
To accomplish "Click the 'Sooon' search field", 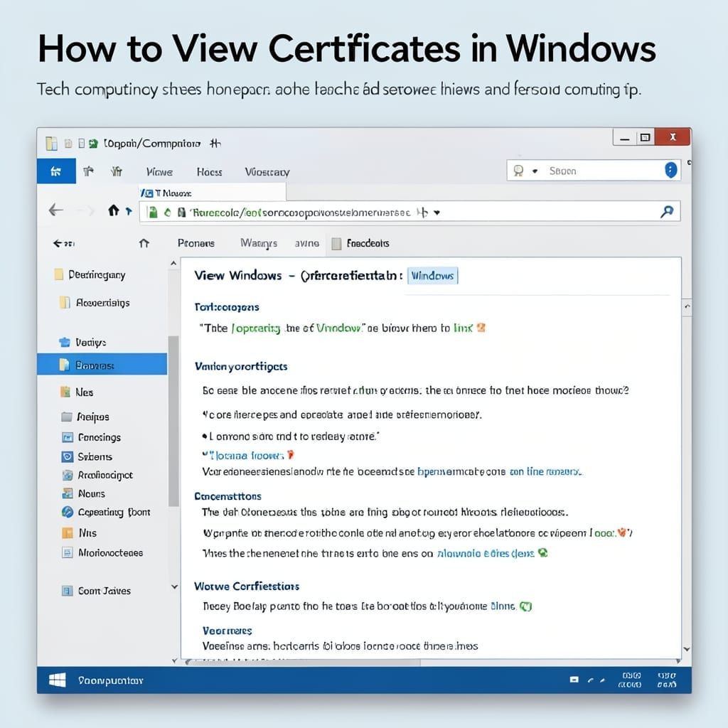I will (594, 171).
